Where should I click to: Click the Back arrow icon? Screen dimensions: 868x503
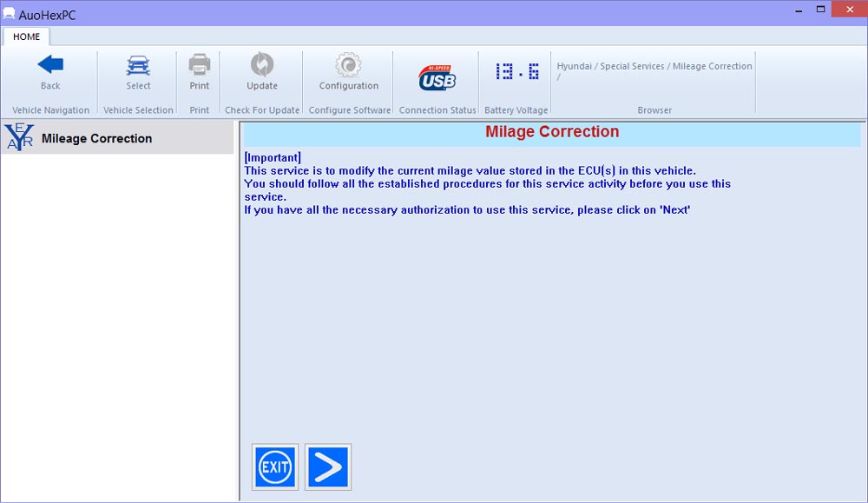click(50, 66)
